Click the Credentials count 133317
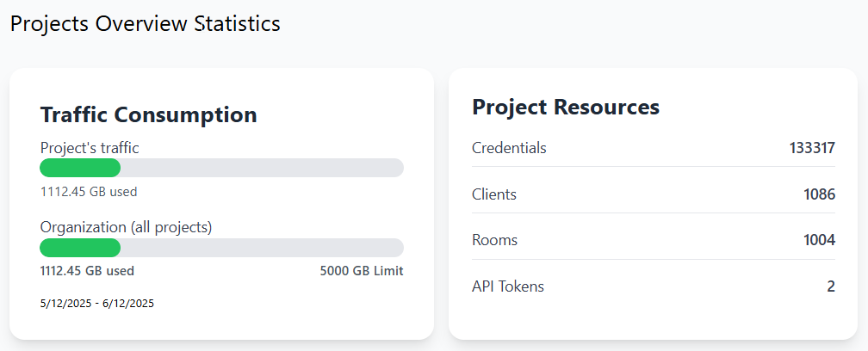The width and height of the screenshot is (868, 351). click(x=812, y=148)
